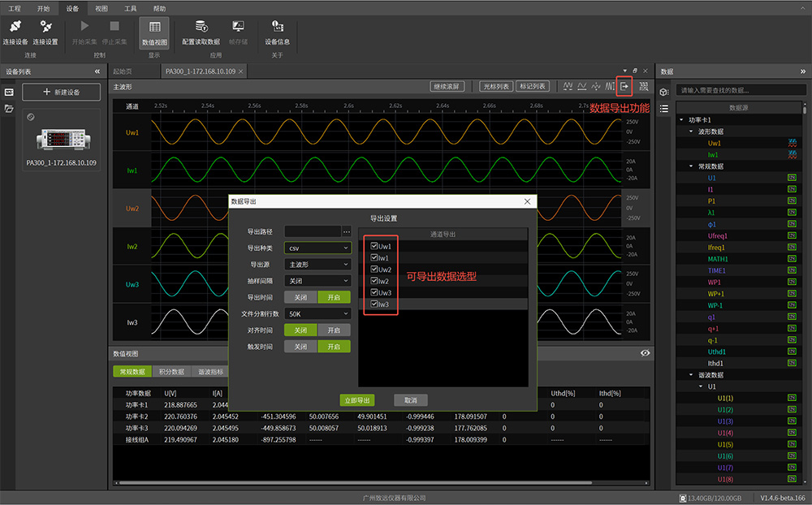Uncheck the Uw1 channel checkbox
This screenshot has width=812, height=505.
click(x=374, y=246)
